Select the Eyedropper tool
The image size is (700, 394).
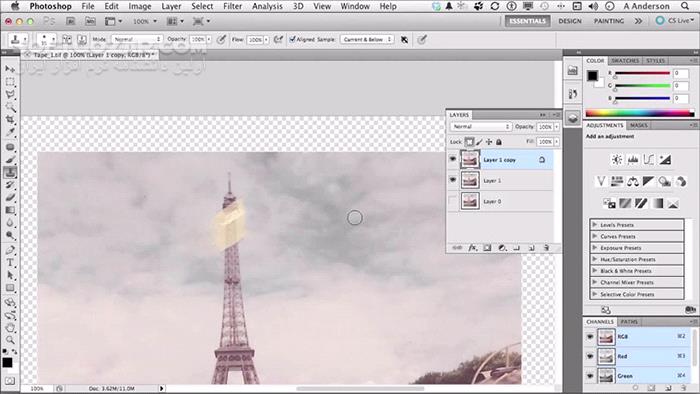tap(10, 133)
